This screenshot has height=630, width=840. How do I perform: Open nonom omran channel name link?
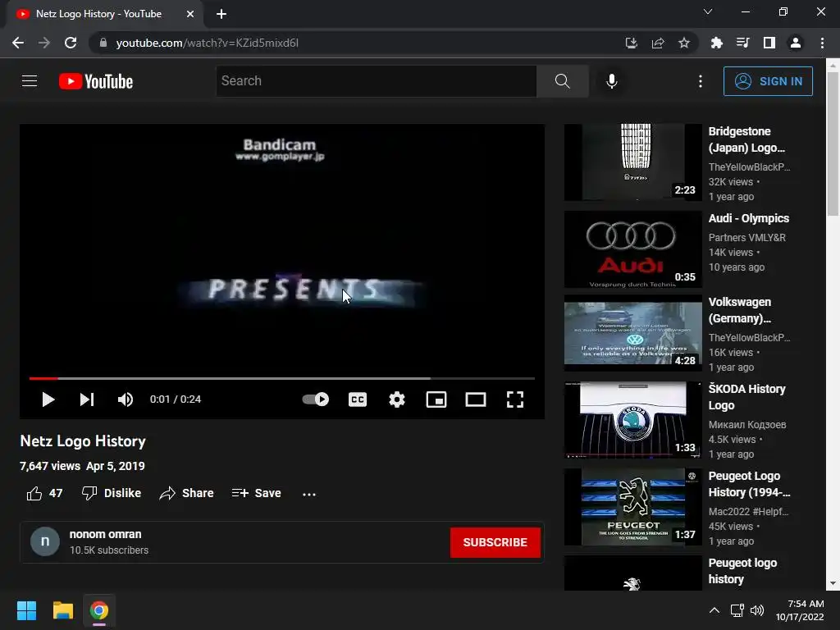pyautogui.click(x=106, y=534)
